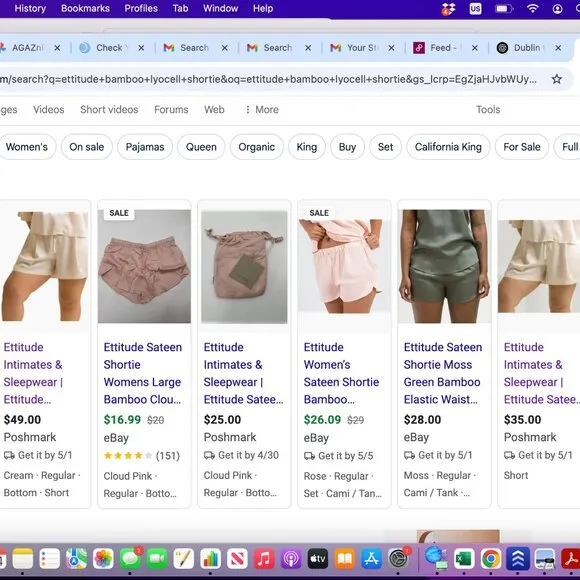
Task: Open the $49.00 Poshmark Ettitude Intimates listing
Action: click(33, 373)
